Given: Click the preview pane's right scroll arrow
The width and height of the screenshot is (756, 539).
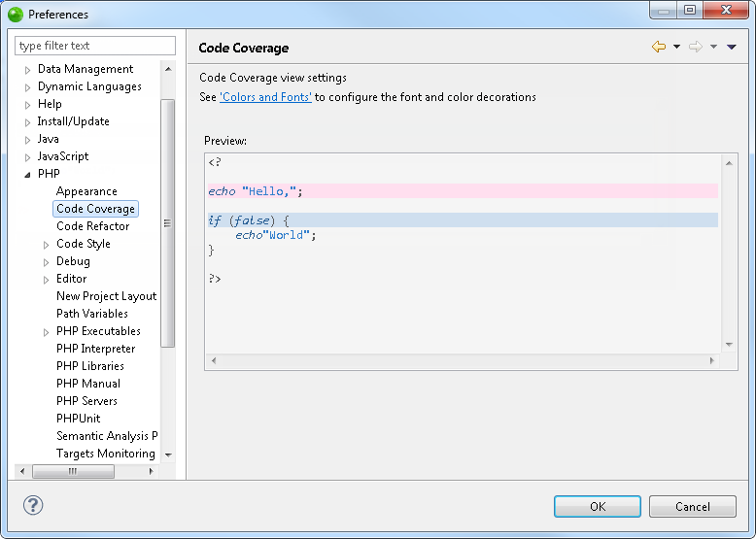Looking at the screenshot, I should coord(712,360).
